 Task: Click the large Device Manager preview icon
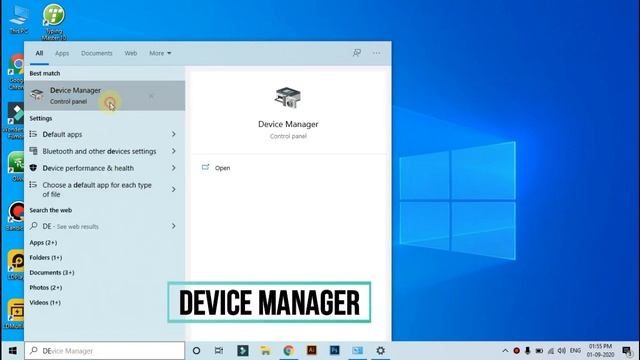[x=288, y=98]
